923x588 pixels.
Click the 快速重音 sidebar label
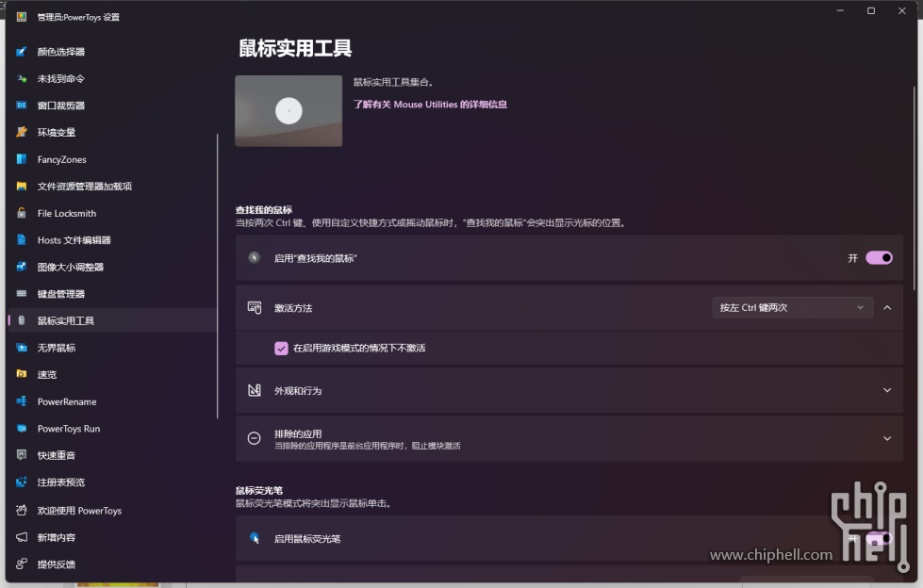click(57, 455)
